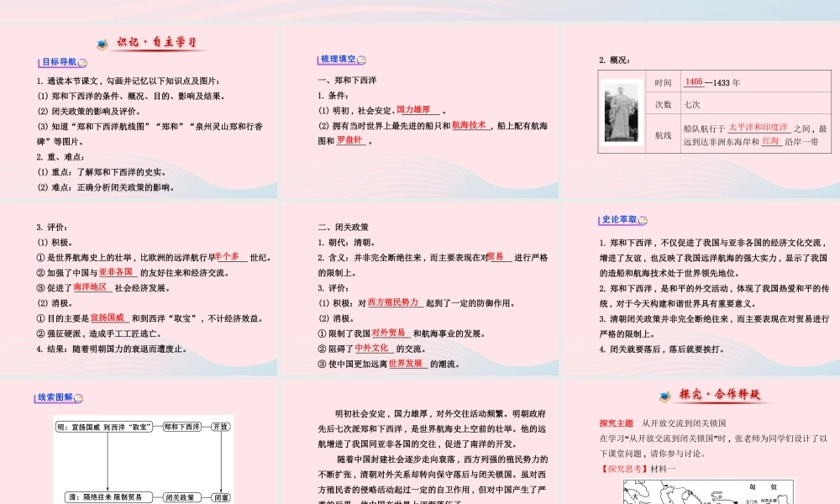Click the red answer 航海技术
This screenshot has height=504, width=840.
[469, 125]
